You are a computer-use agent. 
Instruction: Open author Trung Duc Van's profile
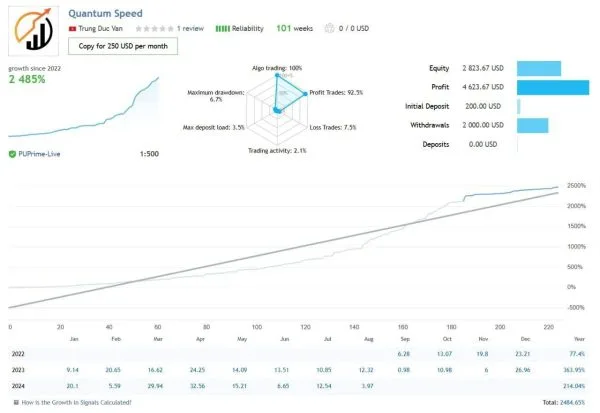tap(100, 29)
